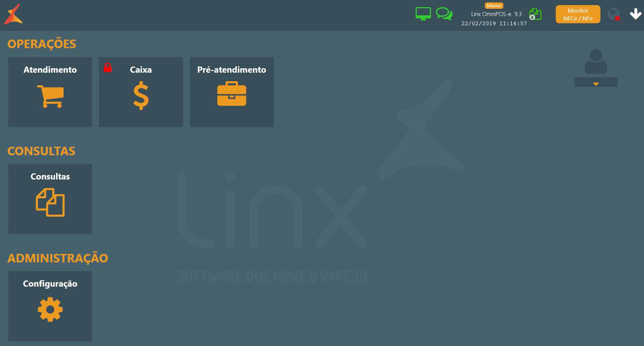Open the Atendimento shopping cart tile
This screenshot has width=644, height=346.
coord(50,92)
